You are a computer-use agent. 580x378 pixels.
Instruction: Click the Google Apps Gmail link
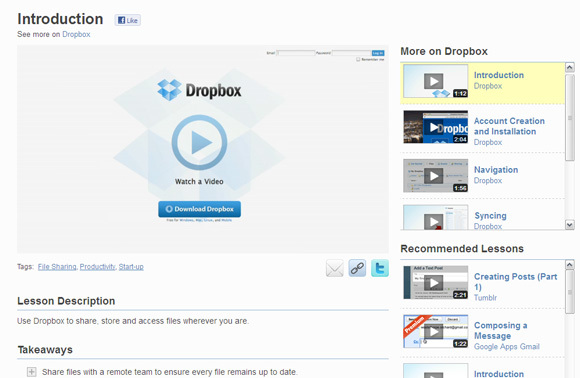[x=507, y=347]
